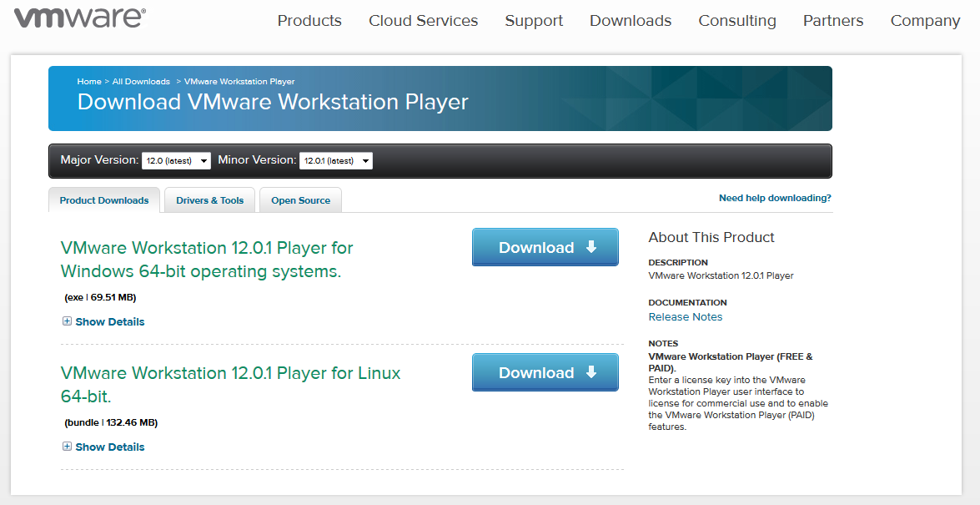Image resolution: width=980 pixels, height=505 pixels.
Task: Click the Linux 64-bit Player title
Action: point(231,385)
